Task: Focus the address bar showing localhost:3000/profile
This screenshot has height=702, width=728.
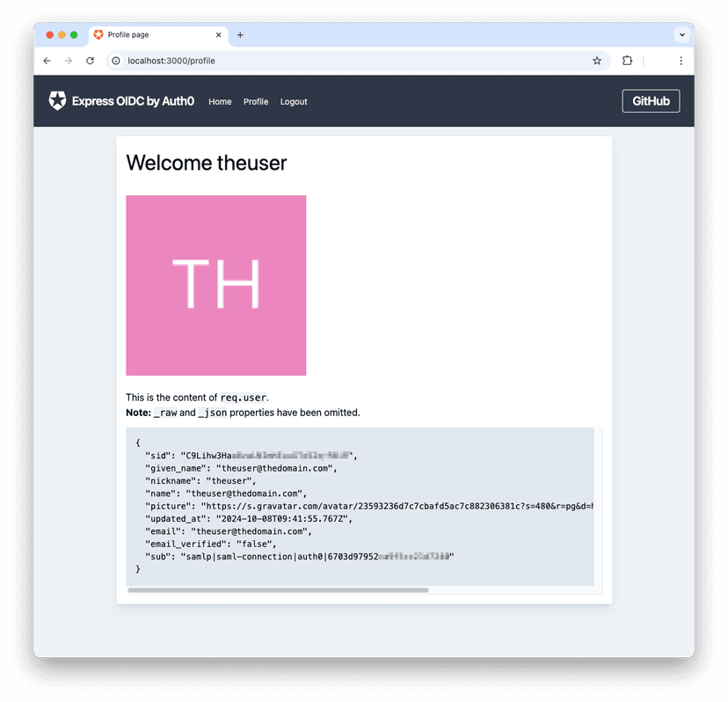Action: 353,61
